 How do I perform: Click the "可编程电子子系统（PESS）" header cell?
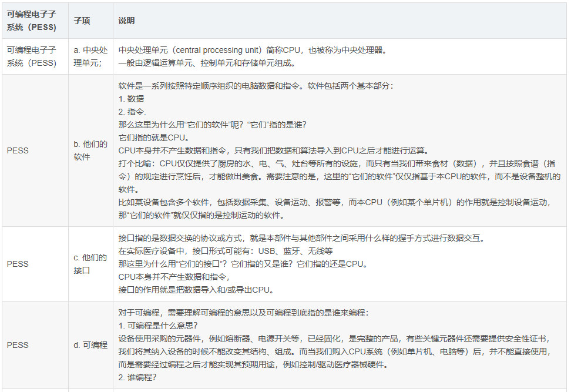point(32,21)
